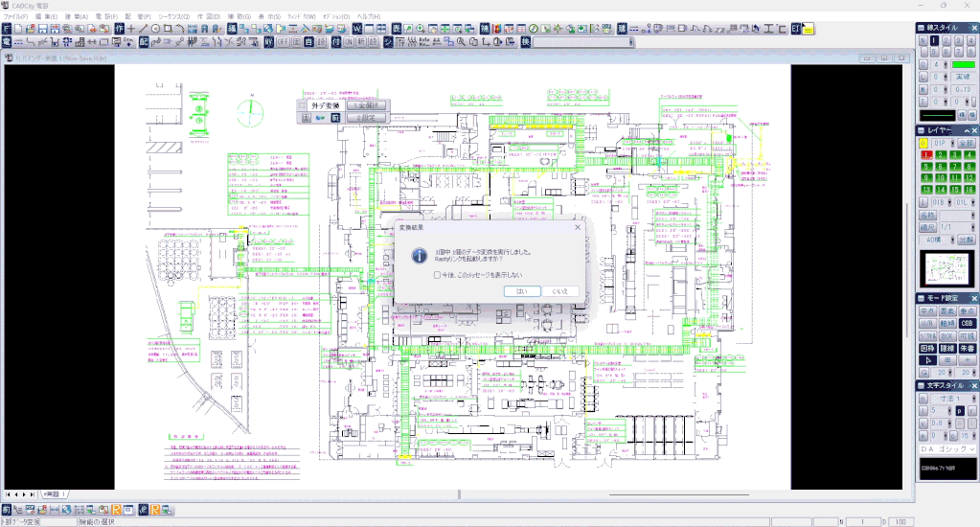Toggle the CSB mode button

click(x=967, y=323)
